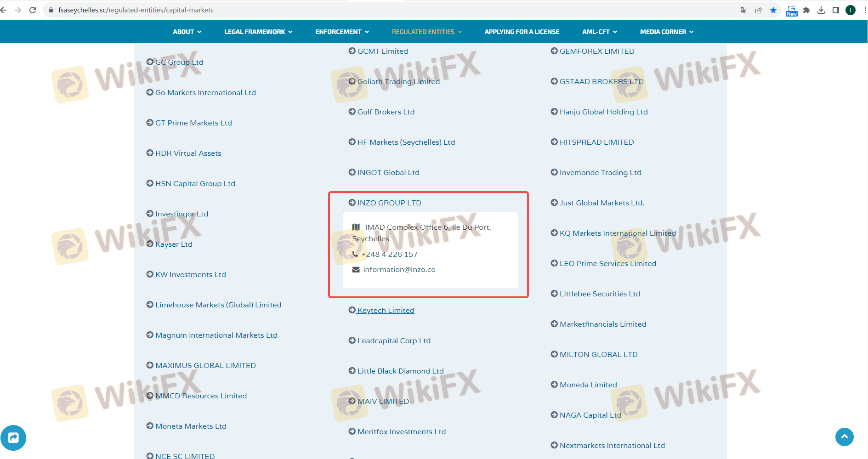Click the arrow icon beside Gulf Brokers Ltd

(352, 112)
